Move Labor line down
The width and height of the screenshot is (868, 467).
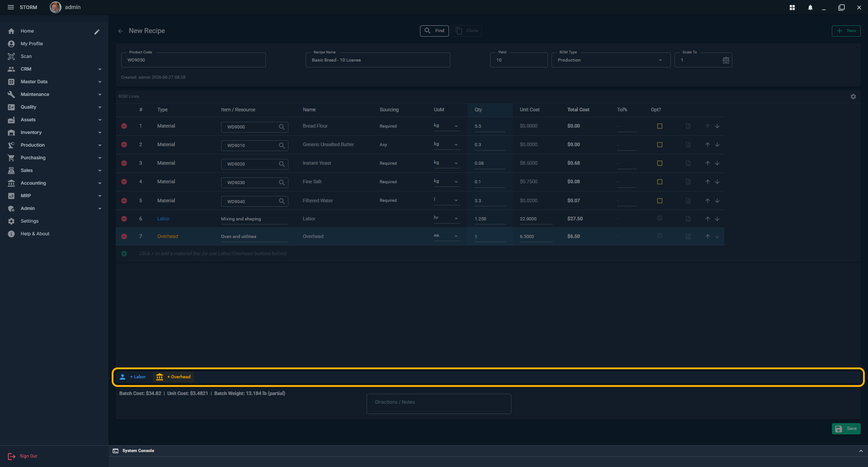[x=717, y=219]
